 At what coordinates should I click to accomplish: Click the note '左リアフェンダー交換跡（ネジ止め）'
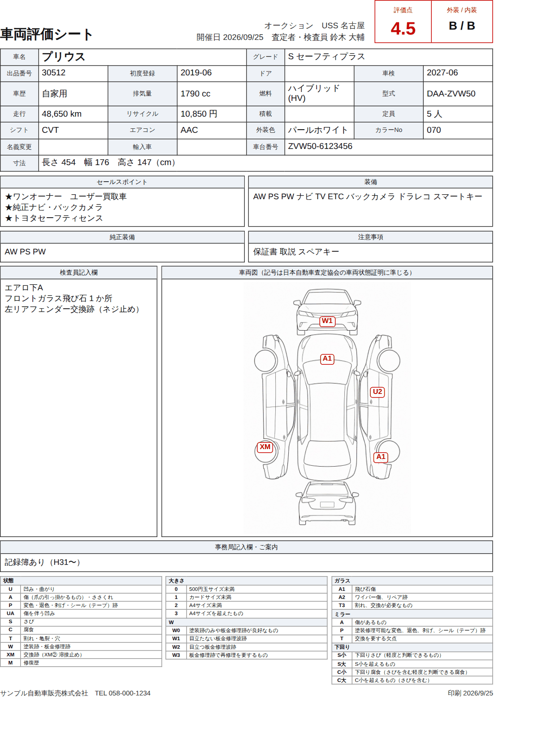pos(74,309)
